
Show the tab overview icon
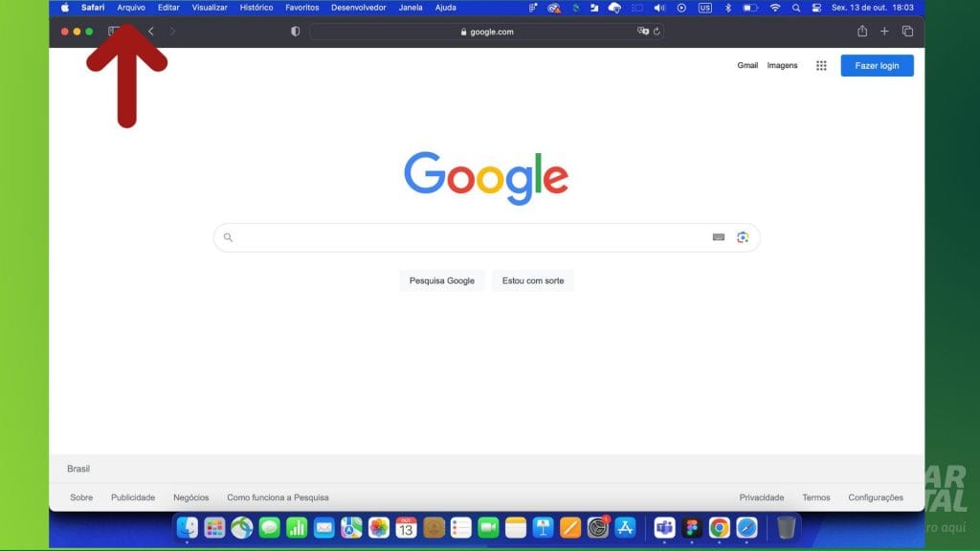click(x=907, y=32)
